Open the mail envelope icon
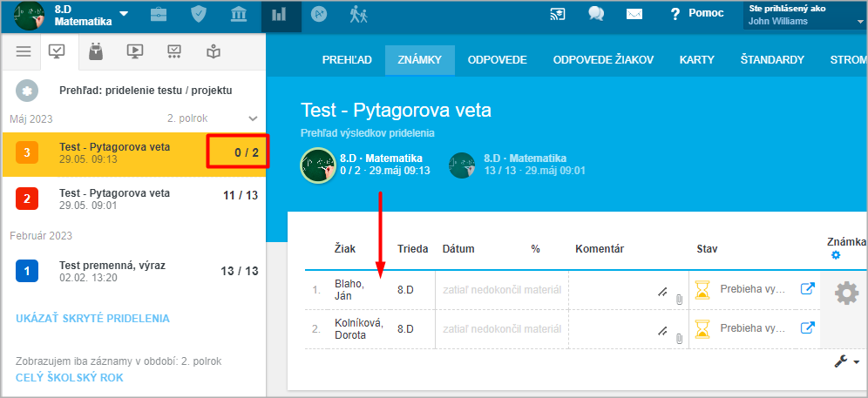This screenshot has height=398, width=868. point(634,15)
